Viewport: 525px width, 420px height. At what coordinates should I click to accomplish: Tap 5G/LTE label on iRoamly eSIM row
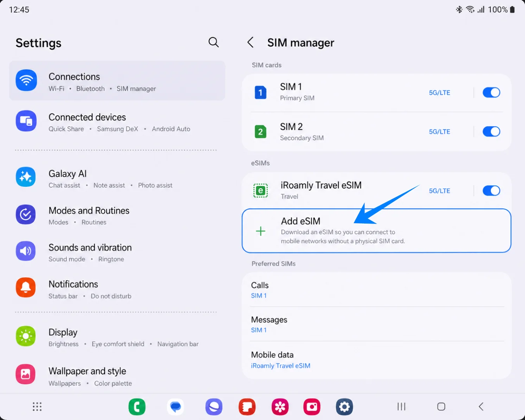pos(439,191)
